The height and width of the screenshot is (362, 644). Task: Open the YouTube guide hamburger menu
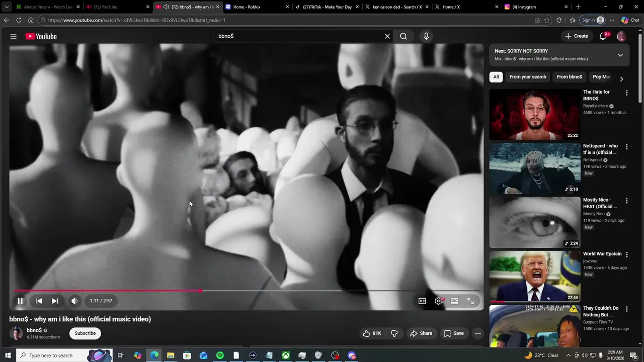pos(14,36)
